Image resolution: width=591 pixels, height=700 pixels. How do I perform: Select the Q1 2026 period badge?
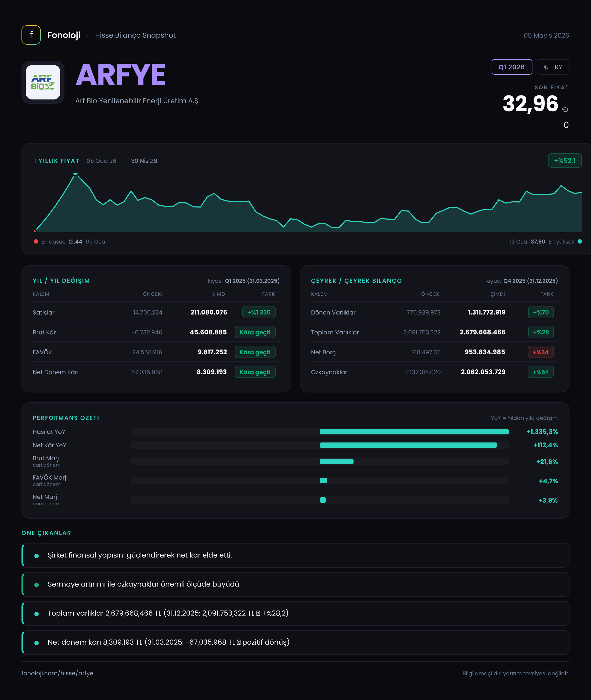tap(511, 67)
